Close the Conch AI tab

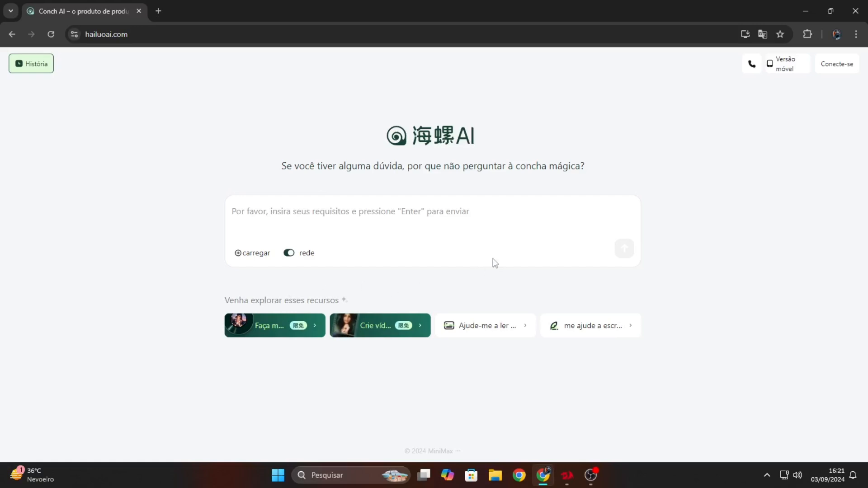(x=139, y=11)
